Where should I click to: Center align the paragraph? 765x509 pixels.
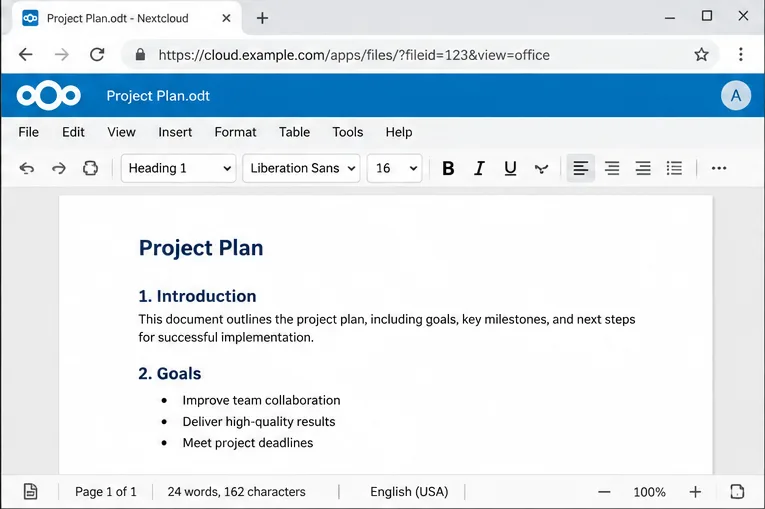coord(612,168)
